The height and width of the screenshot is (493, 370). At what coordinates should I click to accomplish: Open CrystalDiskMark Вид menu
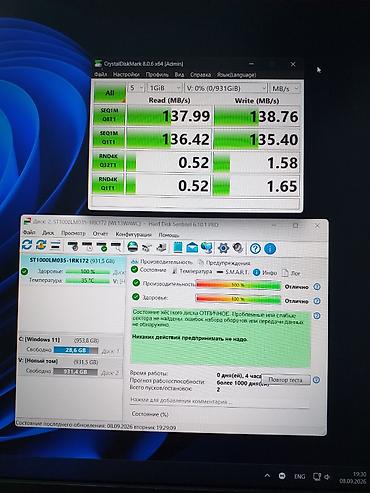(x=179, y=74)
